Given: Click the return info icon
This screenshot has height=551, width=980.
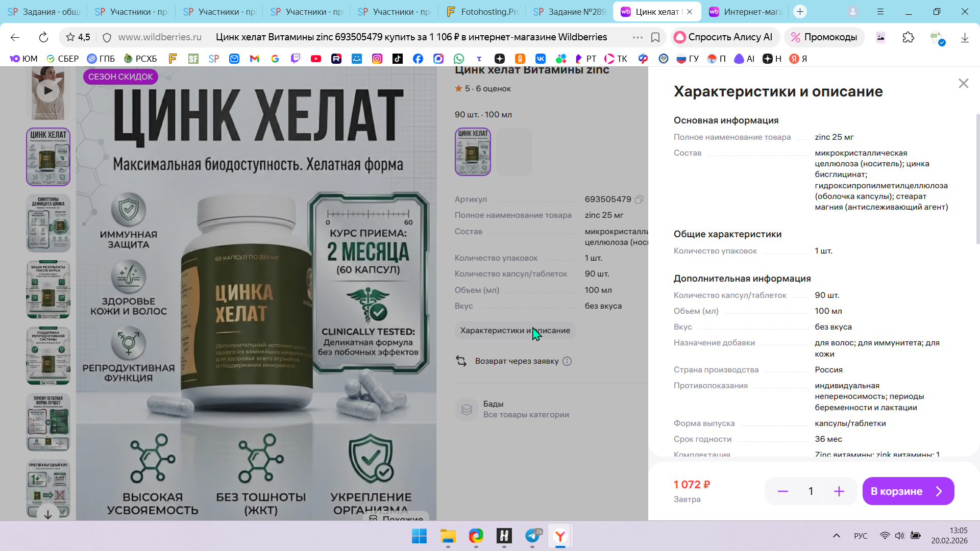Looking at the screenshot, I should coord(567,361).
